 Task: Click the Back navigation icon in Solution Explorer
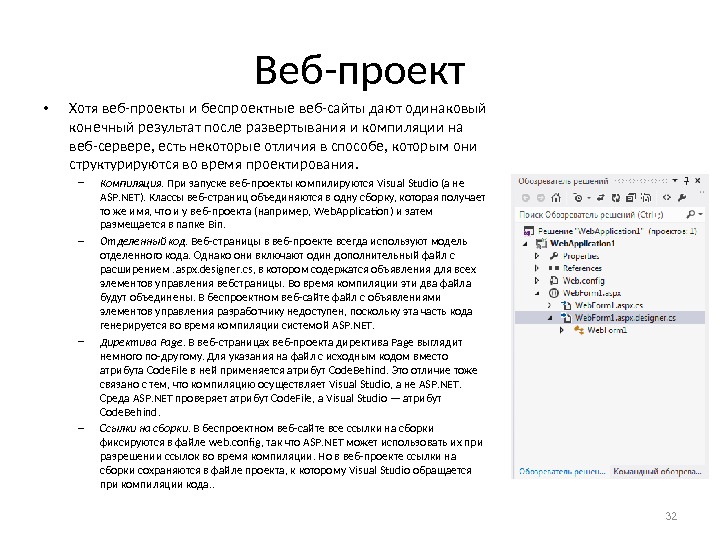click(526, 198)
